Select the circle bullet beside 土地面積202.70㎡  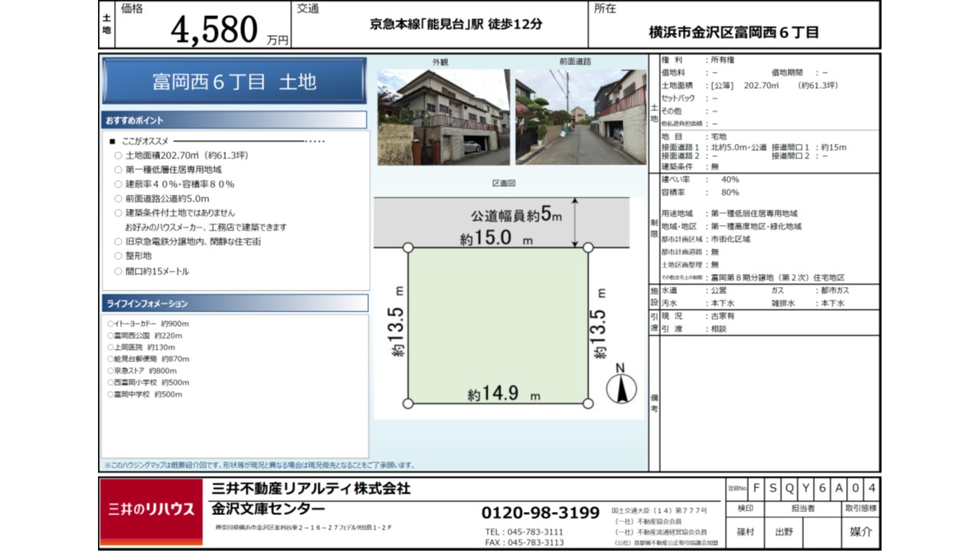coord(118,155)
